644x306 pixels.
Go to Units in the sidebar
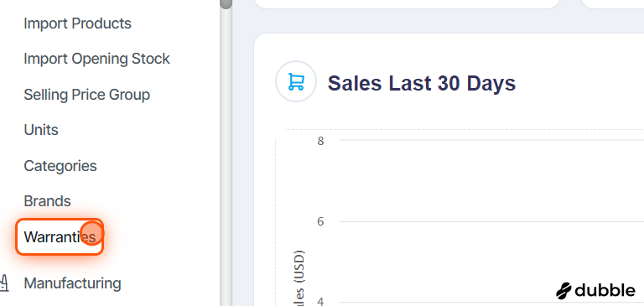point(41,130)
